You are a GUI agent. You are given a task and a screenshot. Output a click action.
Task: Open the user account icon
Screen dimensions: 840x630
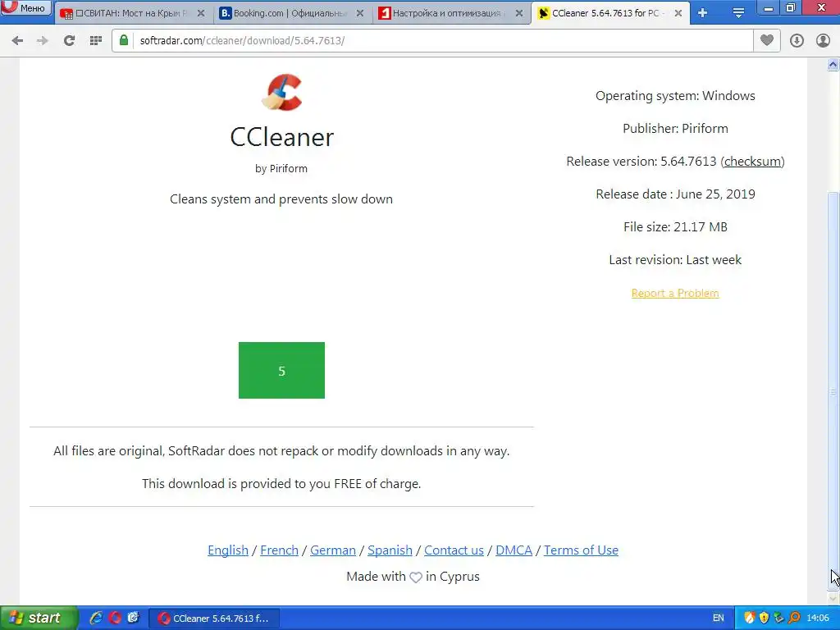pos(823,41)
